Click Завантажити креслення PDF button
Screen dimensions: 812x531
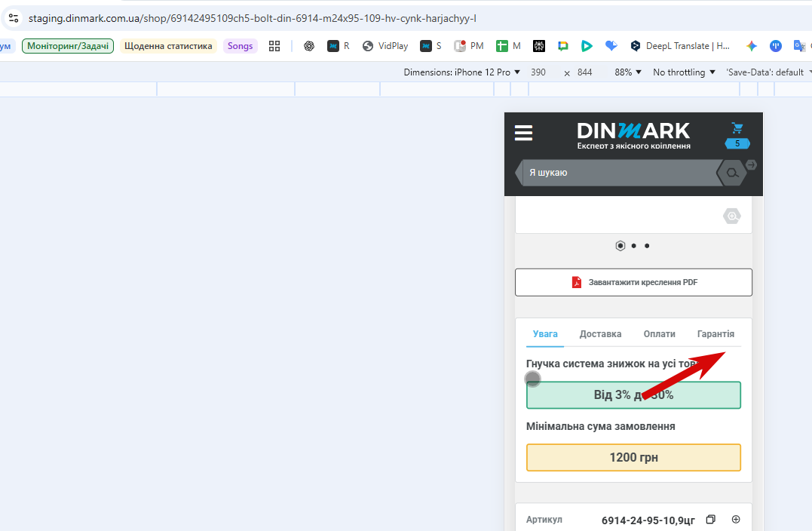pos(633,282)
